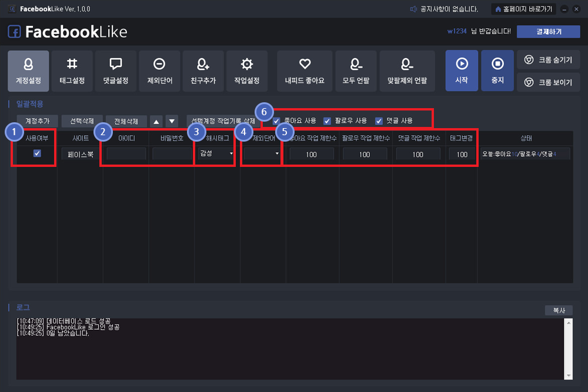Toggle the 팔로우 사용 checkbox
Screen dimensions: 588x392
(x=327, y=120)
